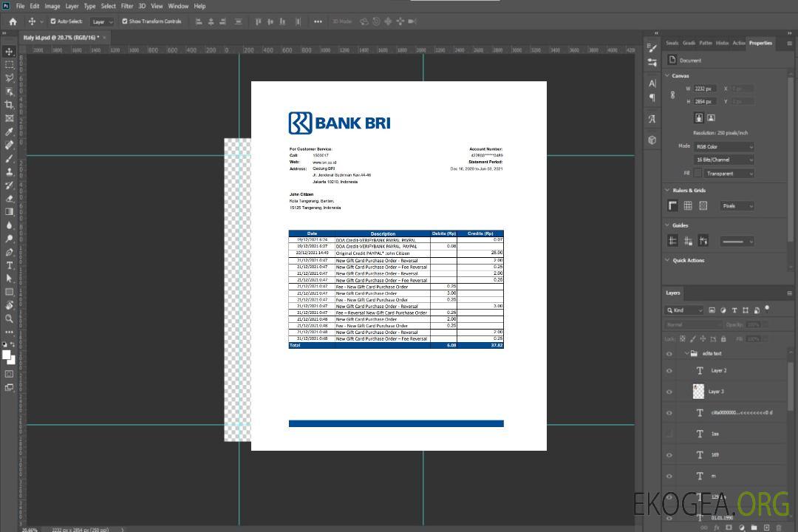Toggle rulers icon in Rulers & Grids
798x532 pixels.
pyautogui.click(x=673, y=205)
